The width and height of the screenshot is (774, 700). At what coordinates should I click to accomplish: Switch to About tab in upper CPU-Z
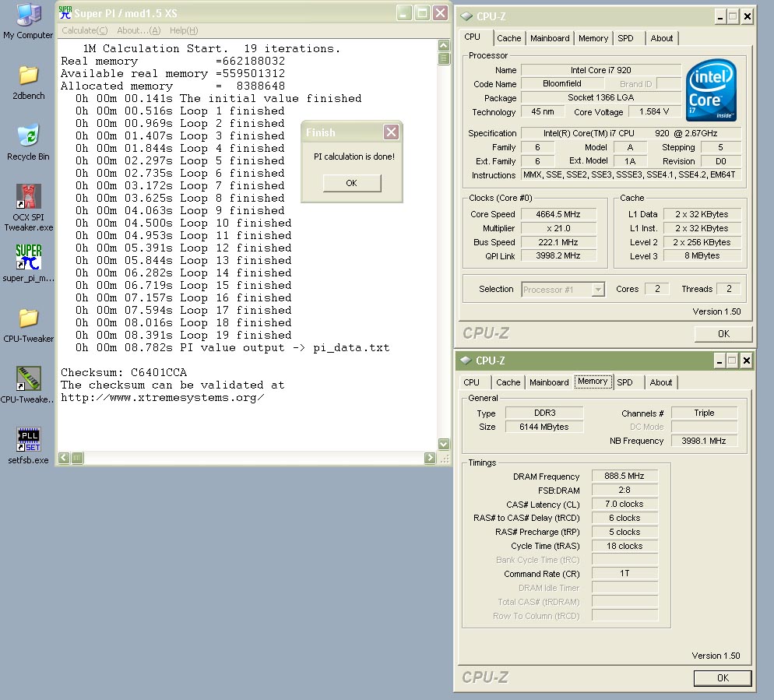coord(661,38)
